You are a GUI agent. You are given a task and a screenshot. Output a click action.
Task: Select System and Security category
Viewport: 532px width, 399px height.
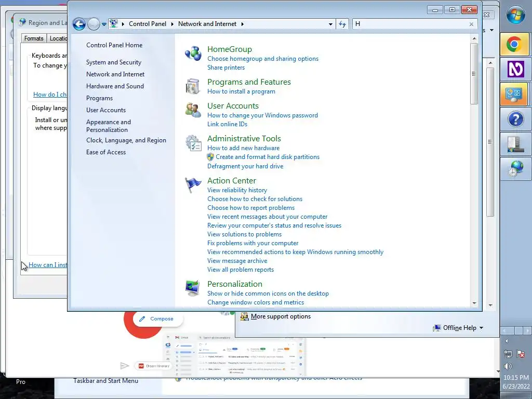pyautogui.click(x=114, y=62)
